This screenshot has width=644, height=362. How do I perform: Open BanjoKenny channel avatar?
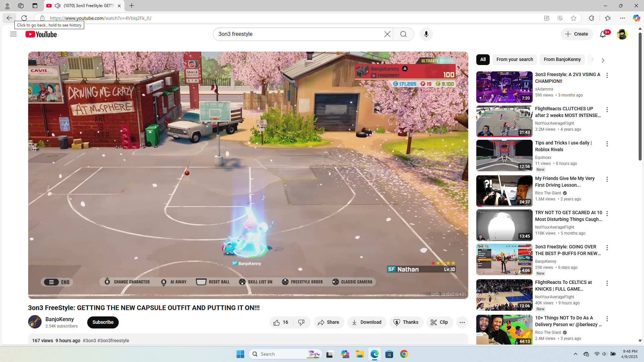point(35,322)
